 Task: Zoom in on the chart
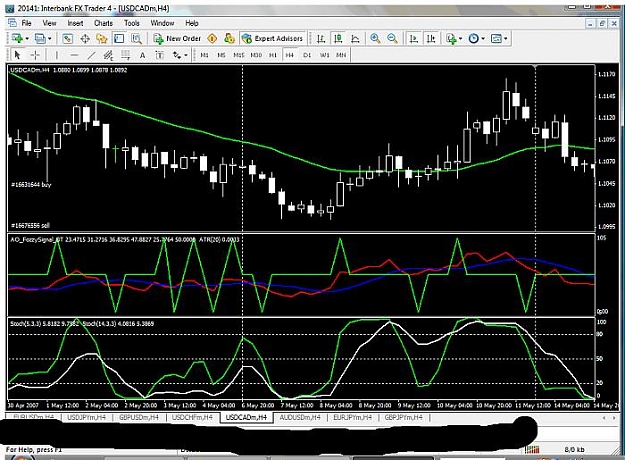[375, 38]
